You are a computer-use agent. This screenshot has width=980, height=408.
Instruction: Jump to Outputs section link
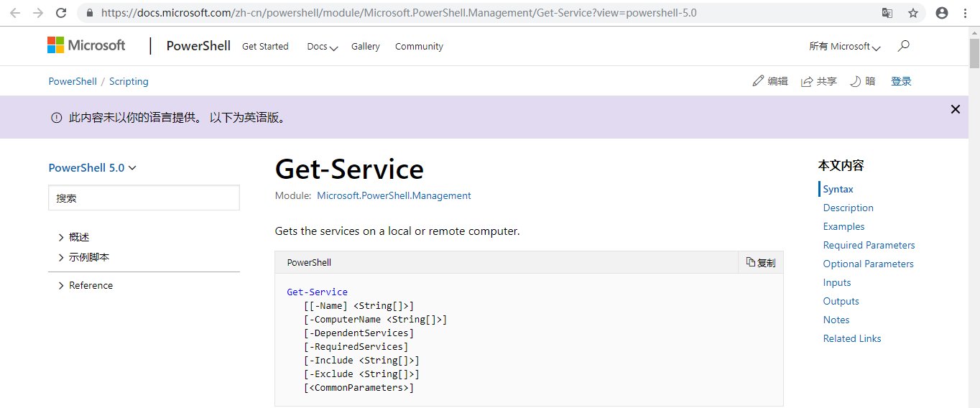pyautogui.click(x=841, y=301)
